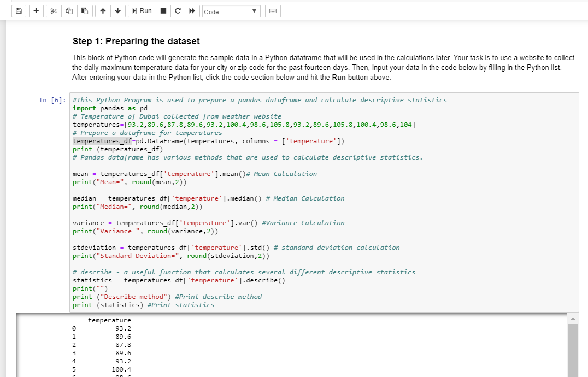The image size is (588, 377).
Task: Click the 'import pandas as pd' code line
Action: click(110, 108)
